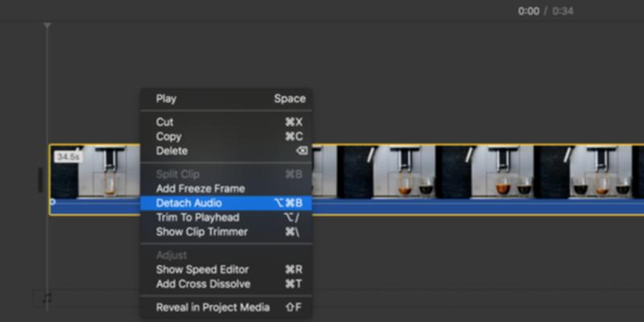The height and width of the screenshot is (322, 644).
Task: Choose Show Speed Editor
Action: (226, 270)
